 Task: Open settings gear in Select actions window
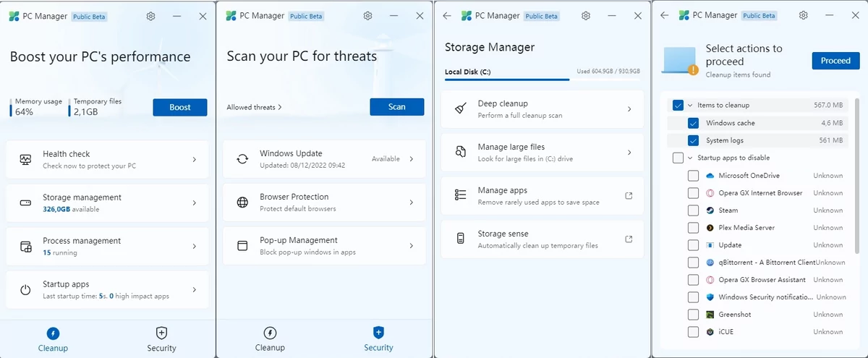[x=804, y=15]
